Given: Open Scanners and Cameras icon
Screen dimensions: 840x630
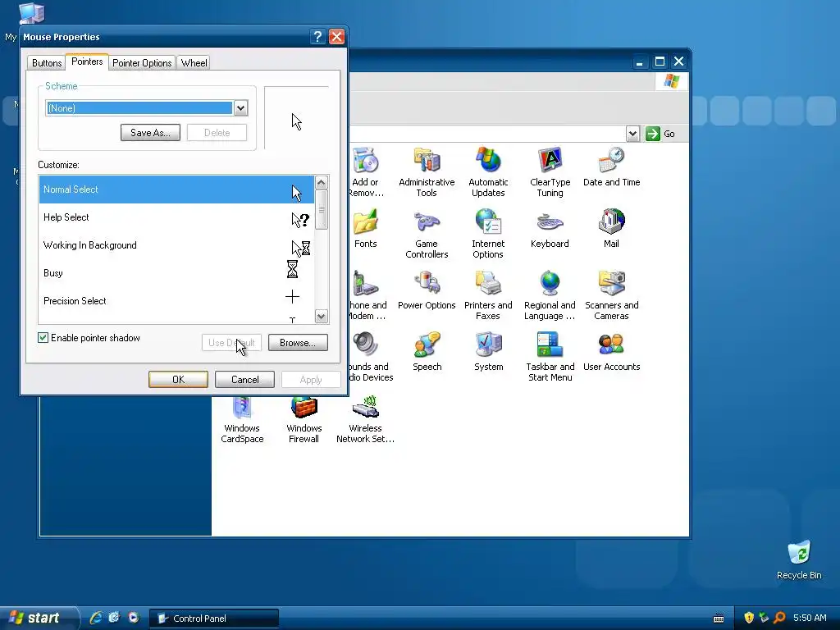Looking at the screenshot, I should coord(611,295).
